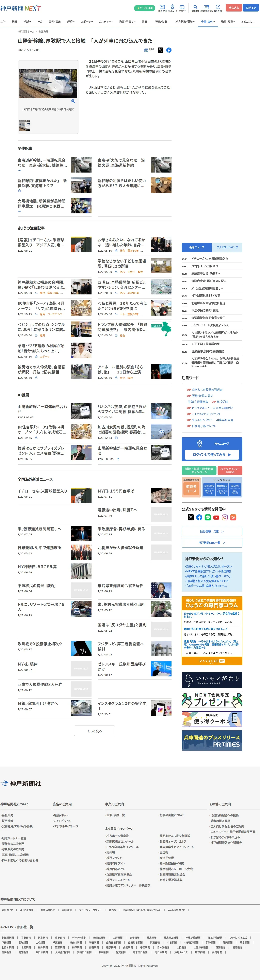Click 阪神・淡路大震災 keyword link

click(202, 396)
